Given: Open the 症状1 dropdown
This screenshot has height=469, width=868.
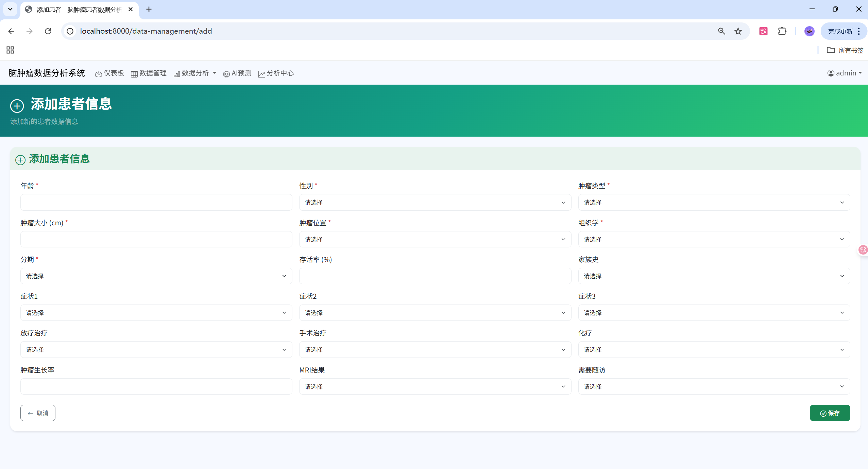Looking at the screenshot, I should click(x=156, y=313).
